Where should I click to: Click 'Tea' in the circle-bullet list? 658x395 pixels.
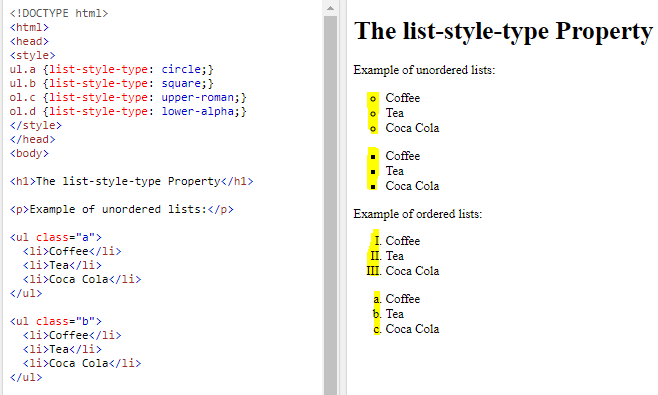(394, 113)
